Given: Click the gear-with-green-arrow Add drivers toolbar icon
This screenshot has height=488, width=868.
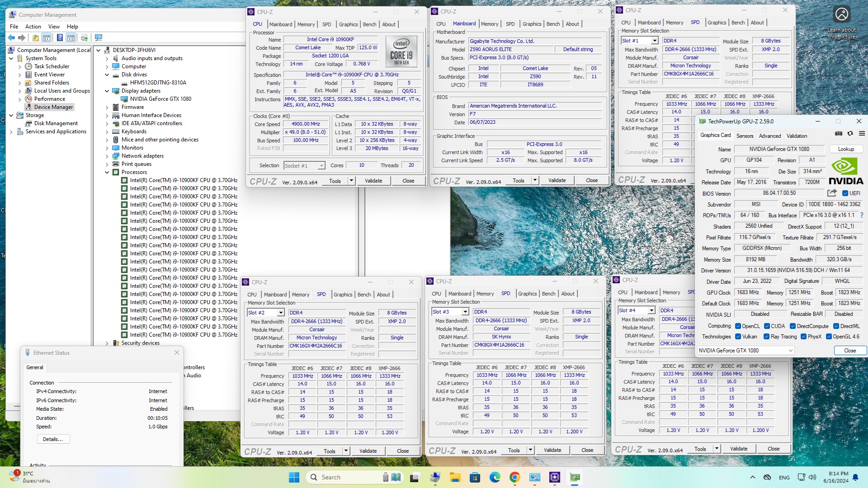Looking at the screenshot, I should [x=84, y=38].
